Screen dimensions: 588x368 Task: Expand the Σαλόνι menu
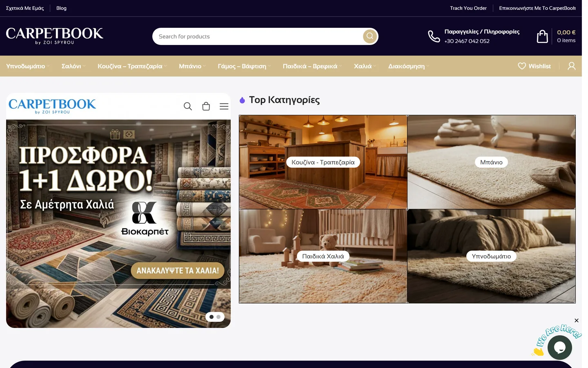73,66
